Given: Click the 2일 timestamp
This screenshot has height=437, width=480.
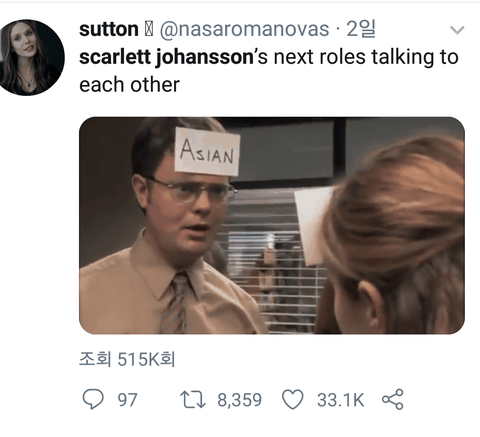Looking at the screenshot, I should pos(361,29).
